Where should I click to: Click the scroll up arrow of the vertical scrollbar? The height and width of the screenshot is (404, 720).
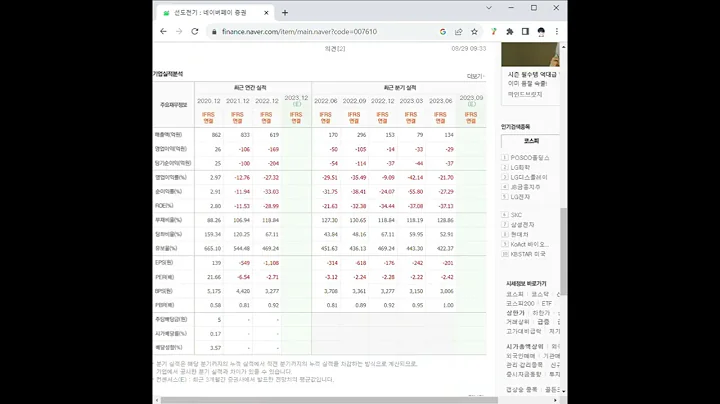563,47
